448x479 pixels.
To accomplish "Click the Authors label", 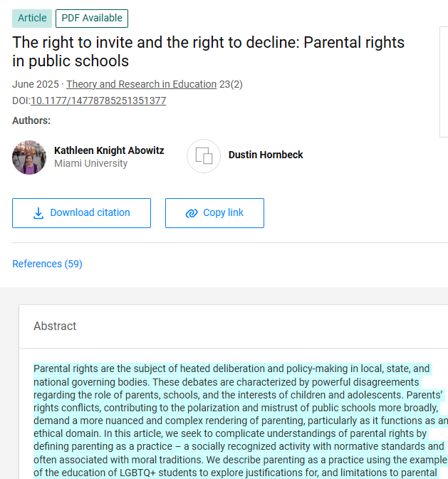I will click(x=31, y=120).
